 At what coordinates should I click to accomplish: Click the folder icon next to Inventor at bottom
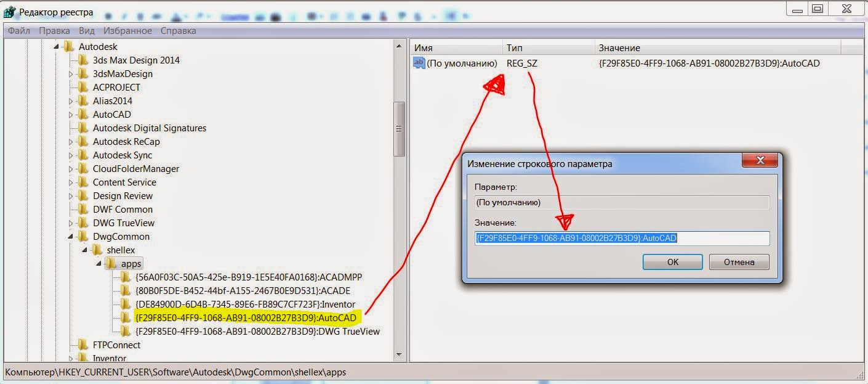pyautogui.click(x=82, y=358)
